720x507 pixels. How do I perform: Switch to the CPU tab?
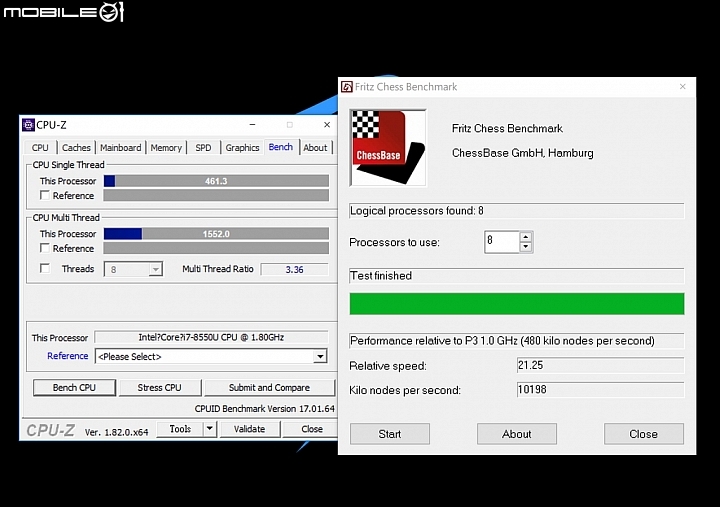40,147
